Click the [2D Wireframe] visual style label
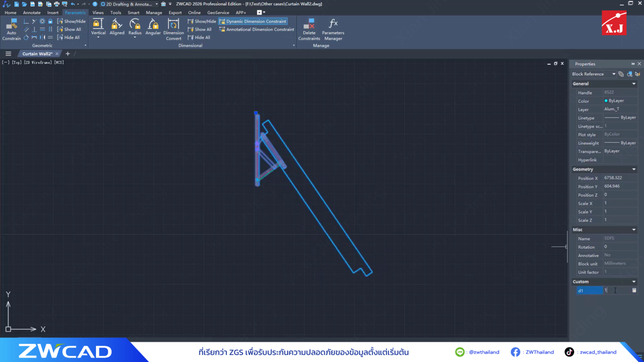The width and height of the screenshot is (644, 362). pyautogui.click(x=38, y=62)
